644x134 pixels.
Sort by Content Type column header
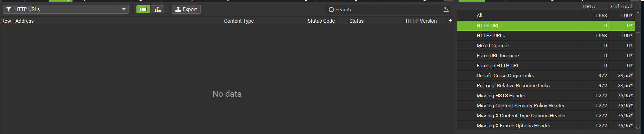tap(239, 21)
